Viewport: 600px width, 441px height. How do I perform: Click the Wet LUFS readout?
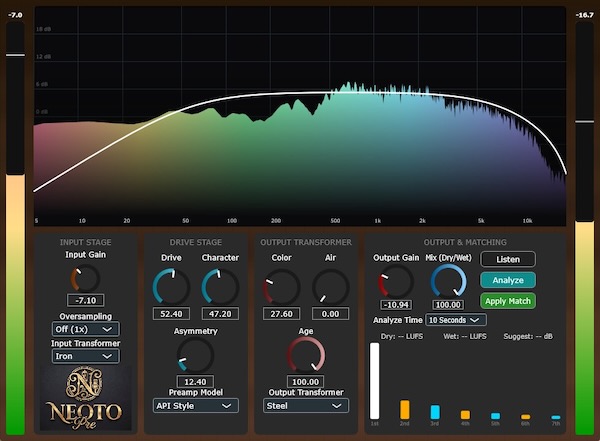(x=465, y=336)
